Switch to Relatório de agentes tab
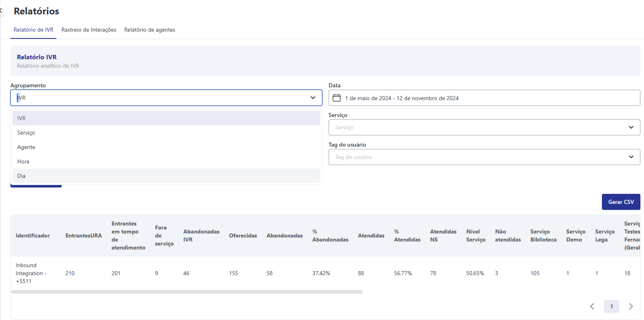 (x=149, y=30)
